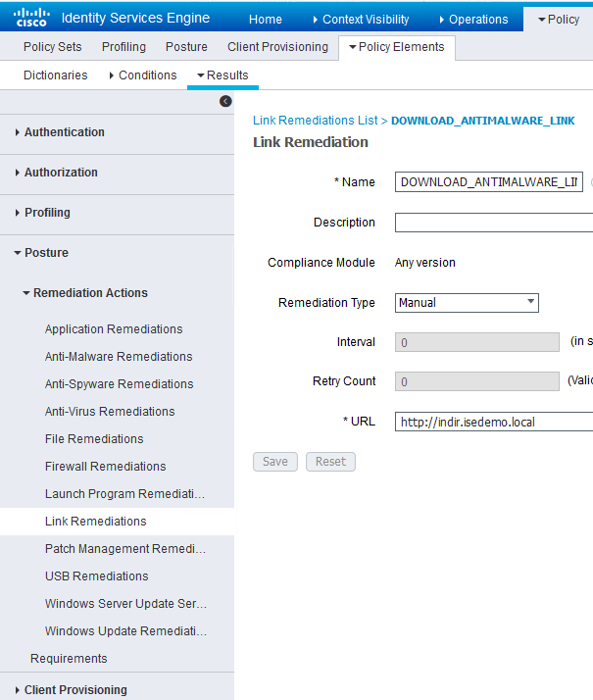Go back to Link Remediations List
Screen dimensions: 593x700
coord(315,121)
